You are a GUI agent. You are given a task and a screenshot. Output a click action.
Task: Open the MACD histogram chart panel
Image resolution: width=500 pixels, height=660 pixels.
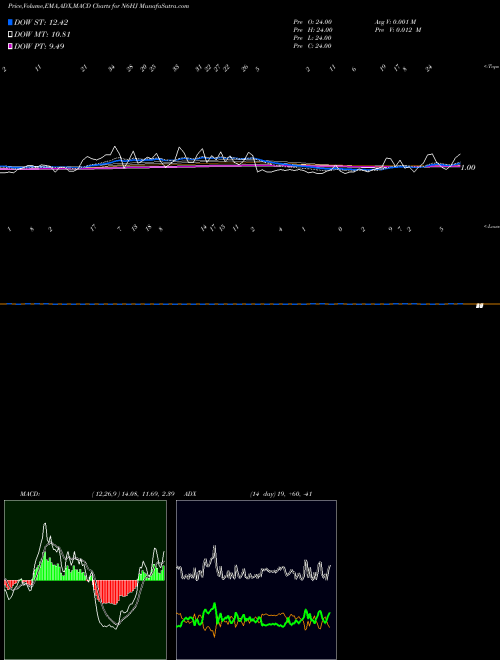point(85,580)
